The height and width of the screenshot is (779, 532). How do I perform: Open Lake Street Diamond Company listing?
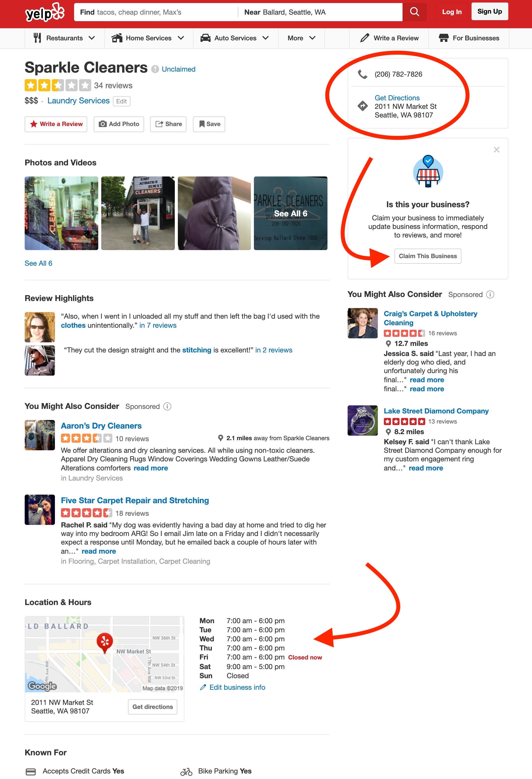pos(436,411)
